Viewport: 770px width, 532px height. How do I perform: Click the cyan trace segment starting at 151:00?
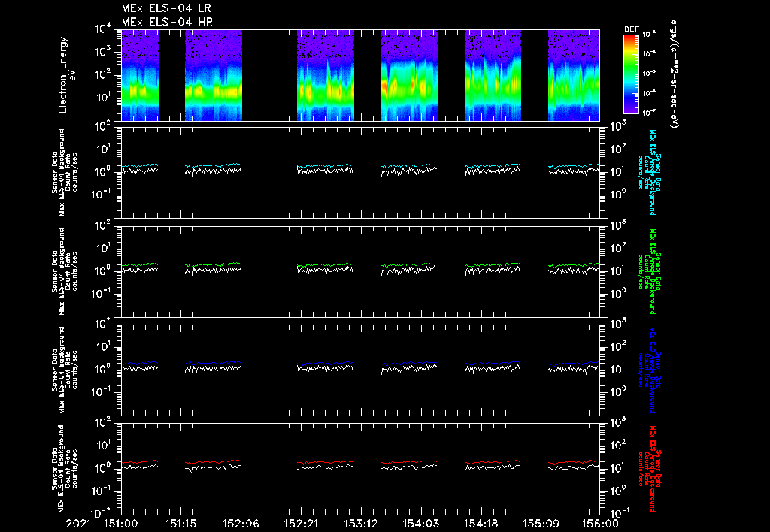click(140, 166)
